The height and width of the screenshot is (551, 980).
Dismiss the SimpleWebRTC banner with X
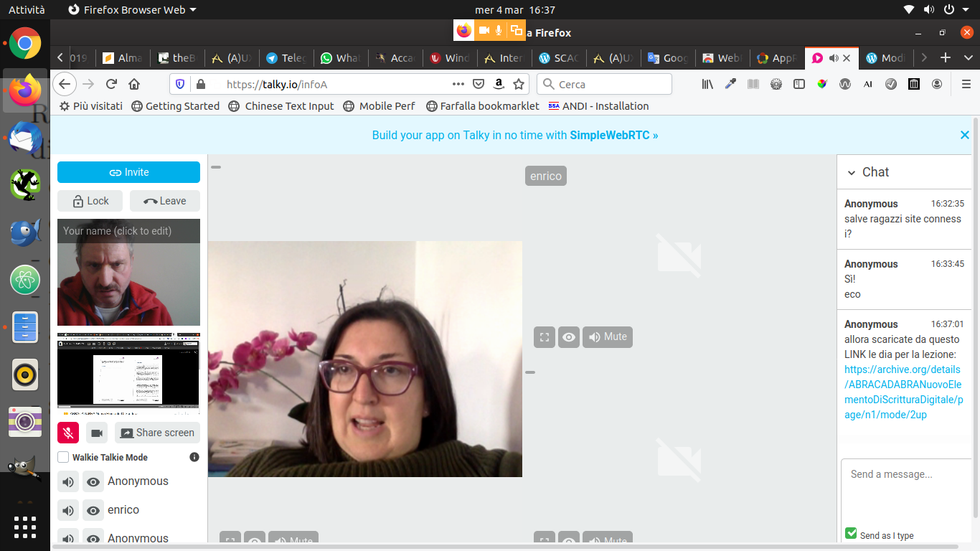coord(964,135)
